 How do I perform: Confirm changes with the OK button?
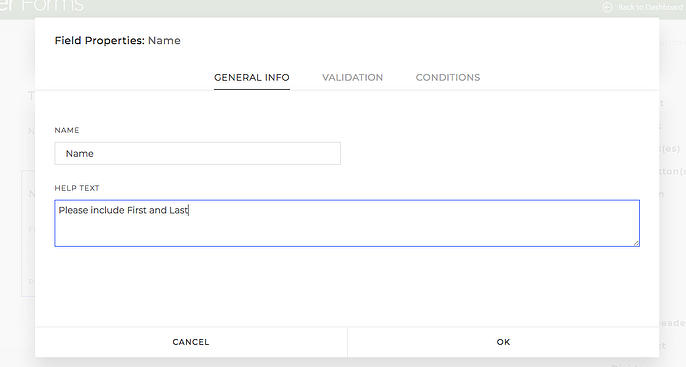coord(503,342)
